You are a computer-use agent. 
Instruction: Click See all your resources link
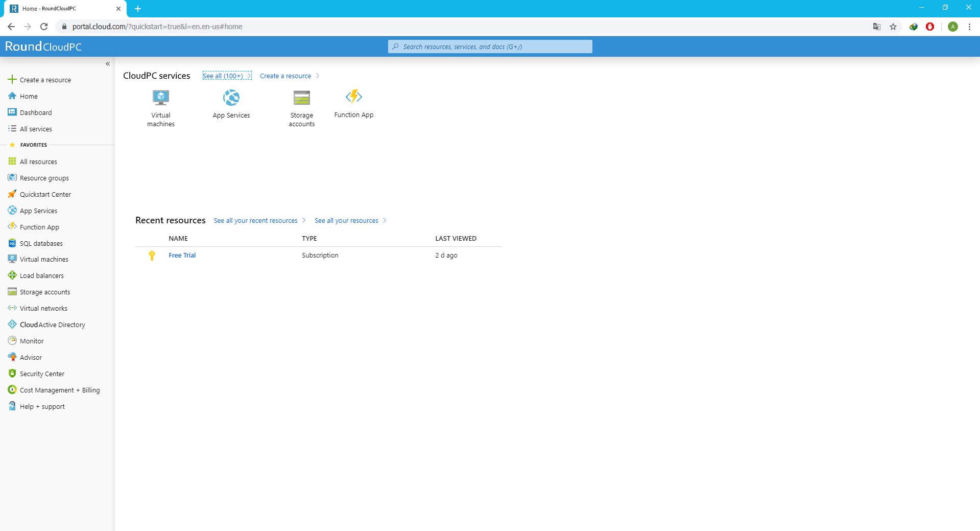click(x=350, y=220)
